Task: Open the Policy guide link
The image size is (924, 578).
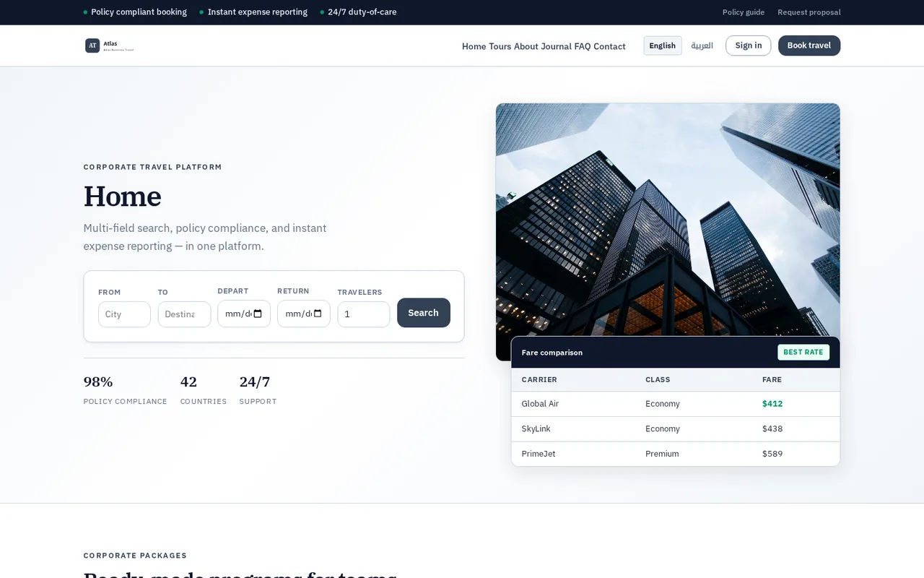Action: coord(744,12)
